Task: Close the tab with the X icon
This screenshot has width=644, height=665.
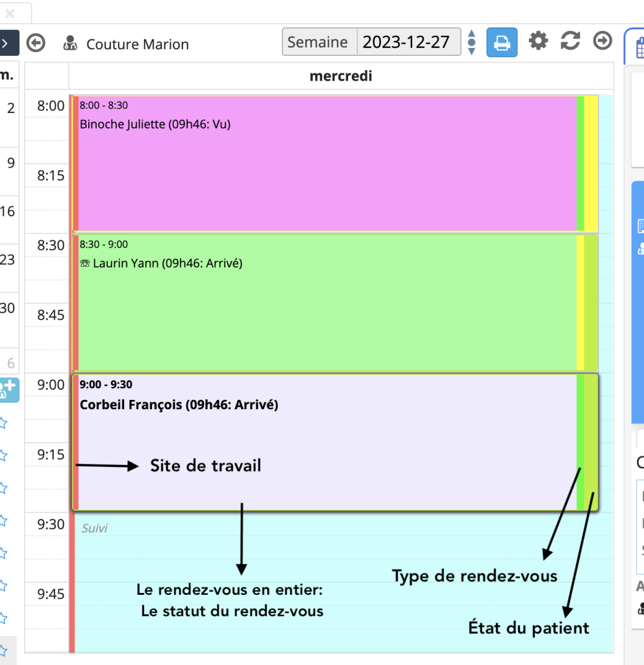Action: (10, 14)
